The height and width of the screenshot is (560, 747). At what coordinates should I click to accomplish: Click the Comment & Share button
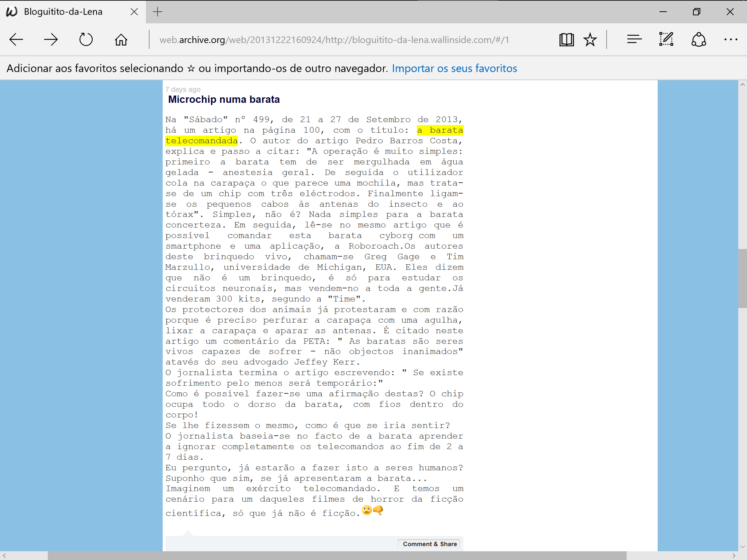coord(430,544)
